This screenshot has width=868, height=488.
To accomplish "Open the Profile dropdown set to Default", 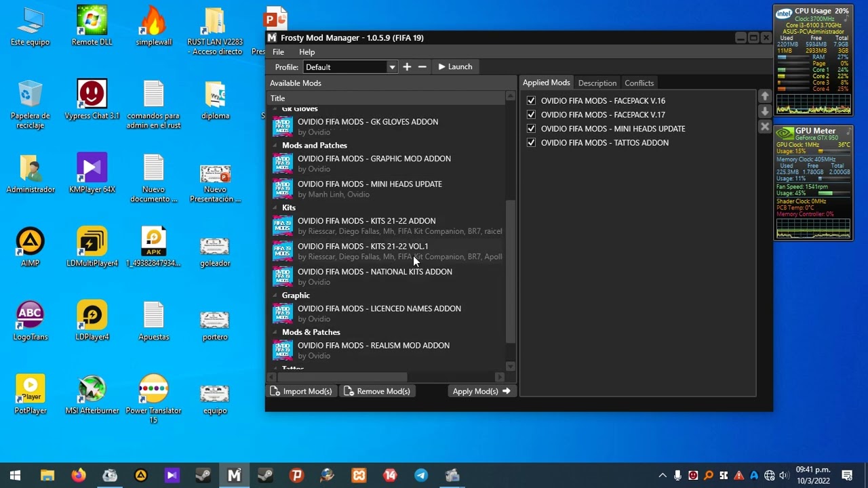I will click(x=350, y=67).
